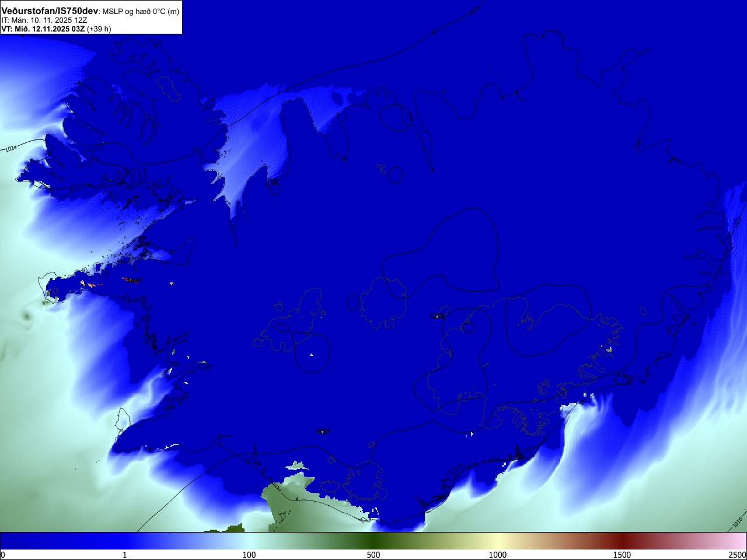Click the legend value 1000
The width and height of the screenshot is (747, 560).
(x=498, y=555)
